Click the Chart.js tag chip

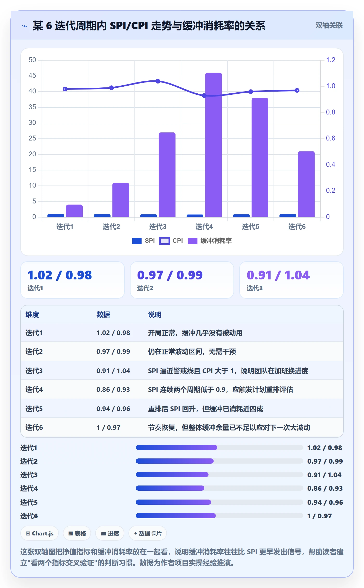click(x=40, y=533)
